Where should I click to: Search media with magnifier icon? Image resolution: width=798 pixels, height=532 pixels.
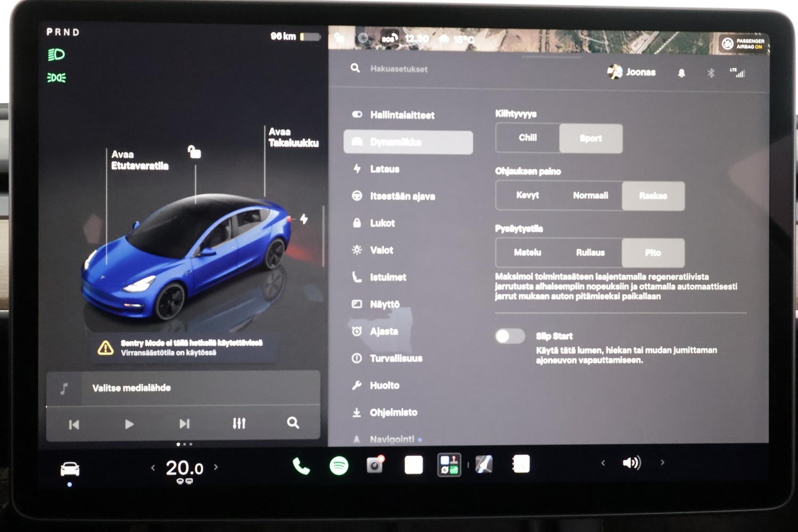tap(293, 423)
